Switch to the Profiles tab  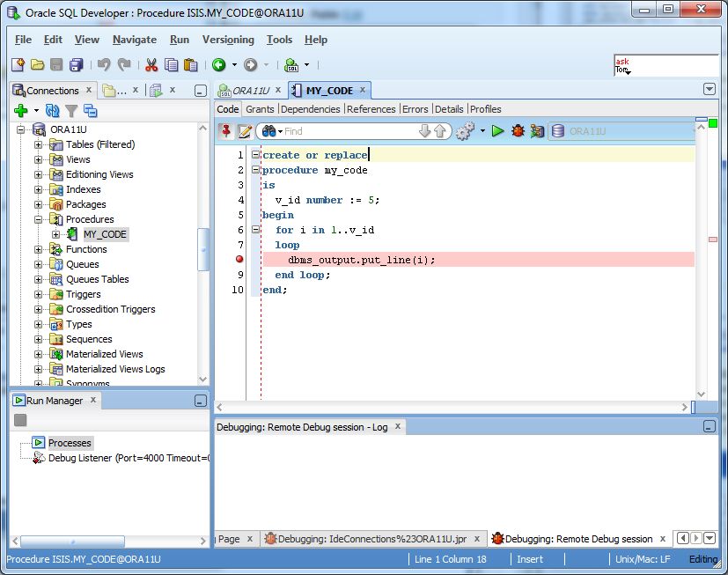(486, 109)
